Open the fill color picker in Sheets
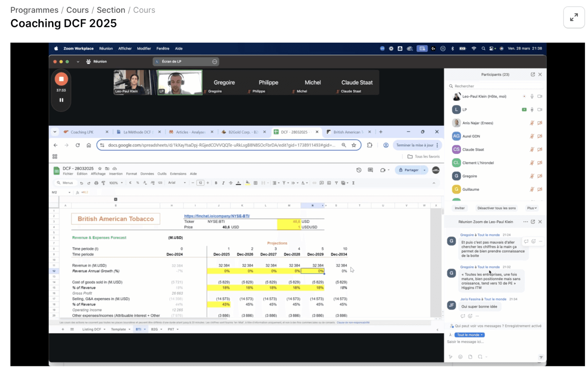Viewport: 588px width, 374px height. point(247,183)
